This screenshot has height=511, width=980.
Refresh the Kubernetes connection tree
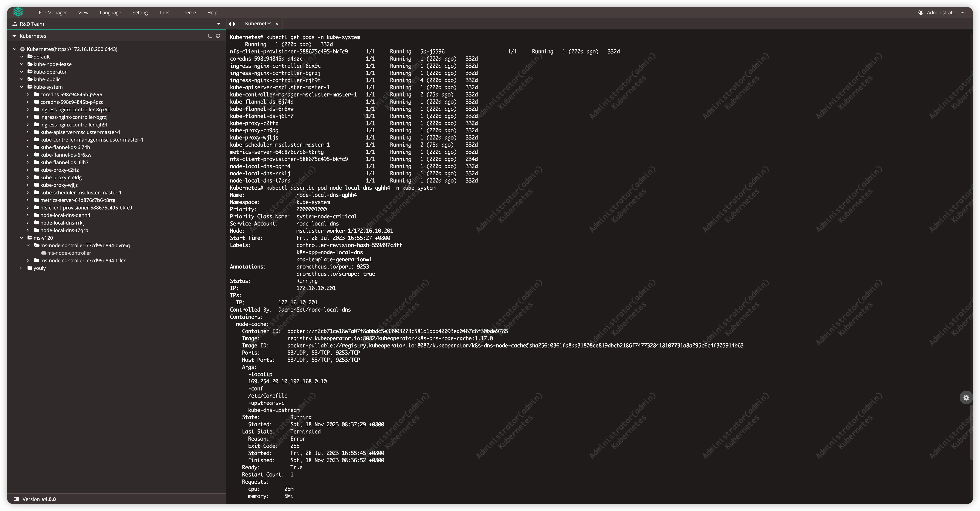pyautogui.click(x=218, y=36)
